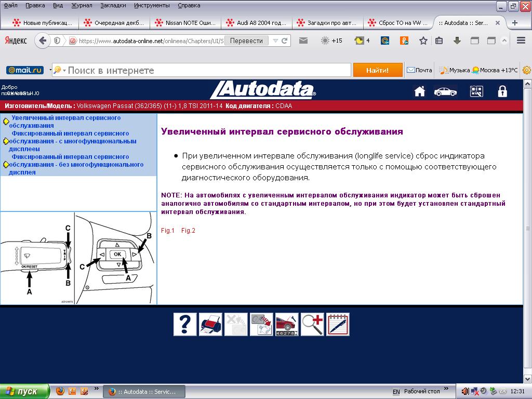Click the mail envelope toolbar icon

(303, 41)
